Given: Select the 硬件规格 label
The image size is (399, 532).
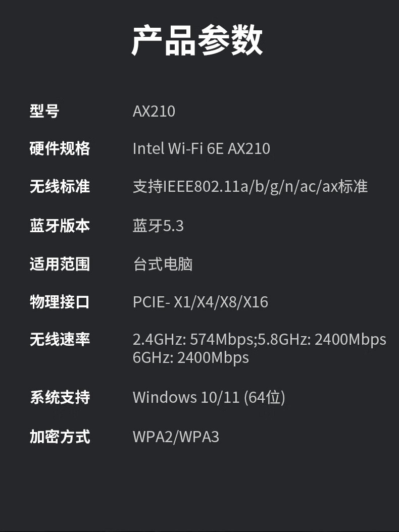Looking at the screenshot, I should [60, 148].
